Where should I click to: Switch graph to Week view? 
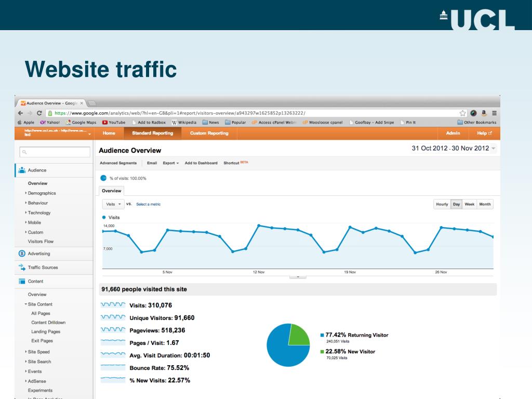tap(470, 204)
